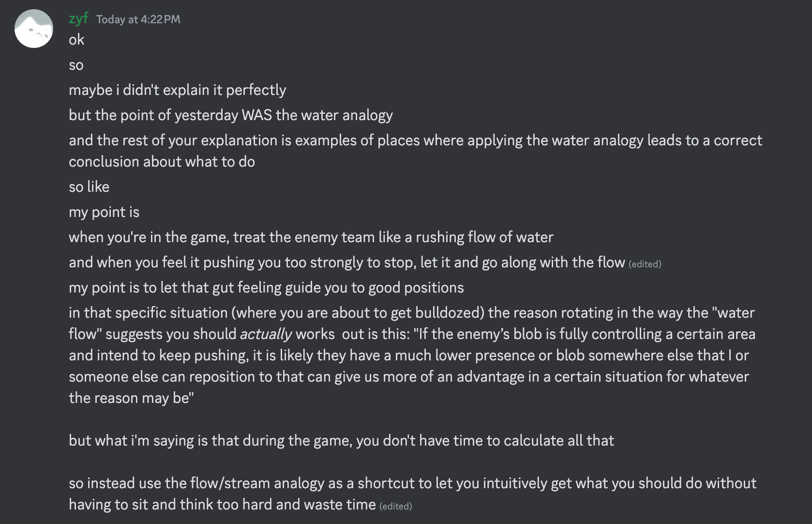Screen dimensions: 812x524
Task: Click the message ending "the reason may be"
Action: [x=131, y=398]
